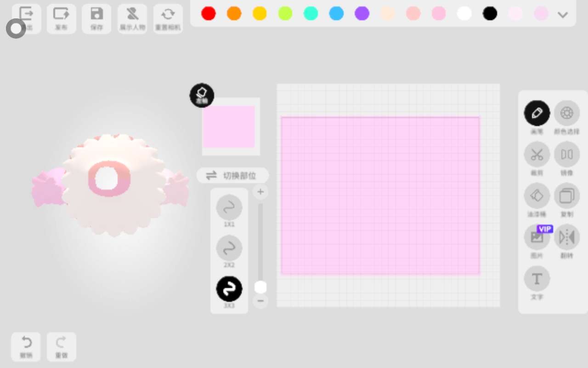Click the plus zoom-in button
The width and height of the screenshot is (588, 368).
260,192
